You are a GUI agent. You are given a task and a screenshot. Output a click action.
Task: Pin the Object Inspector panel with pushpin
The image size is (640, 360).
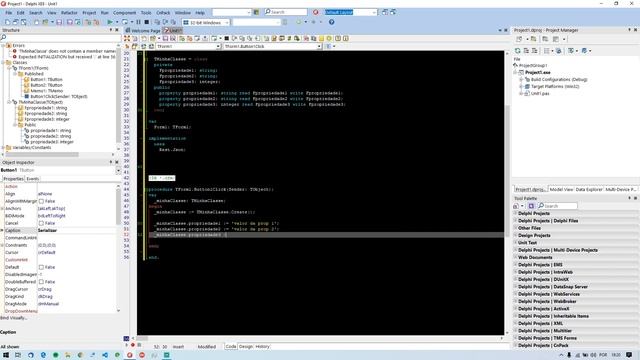[111, 162]
